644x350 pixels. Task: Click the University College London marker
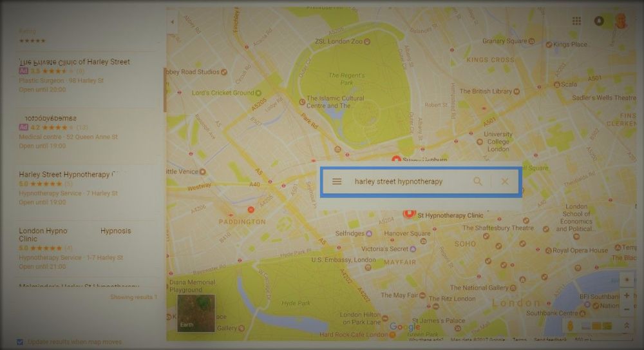click(479, 142)
